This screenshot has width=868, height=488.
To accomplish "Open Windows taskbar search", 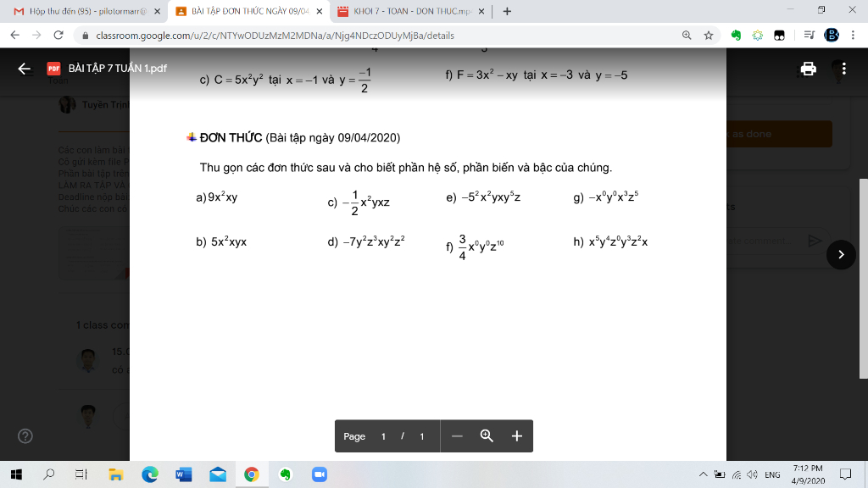I will click(48, 474).
